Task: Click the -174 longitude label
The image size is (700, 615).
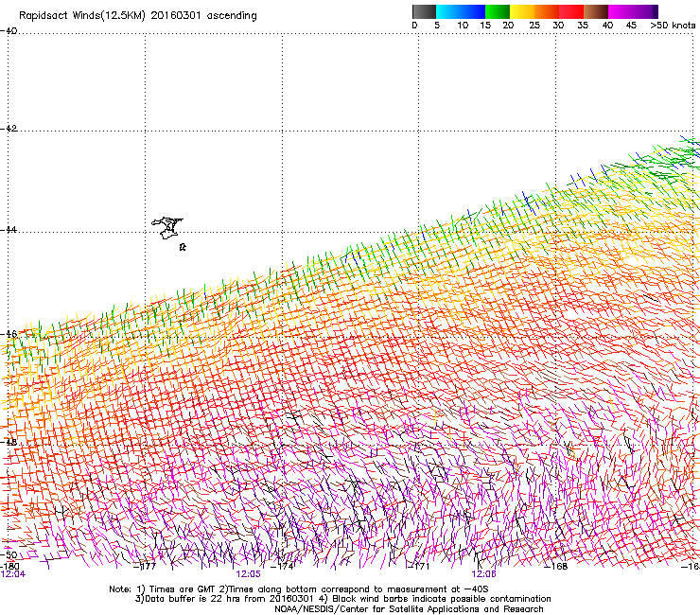Action: click(x=283, y=567)
